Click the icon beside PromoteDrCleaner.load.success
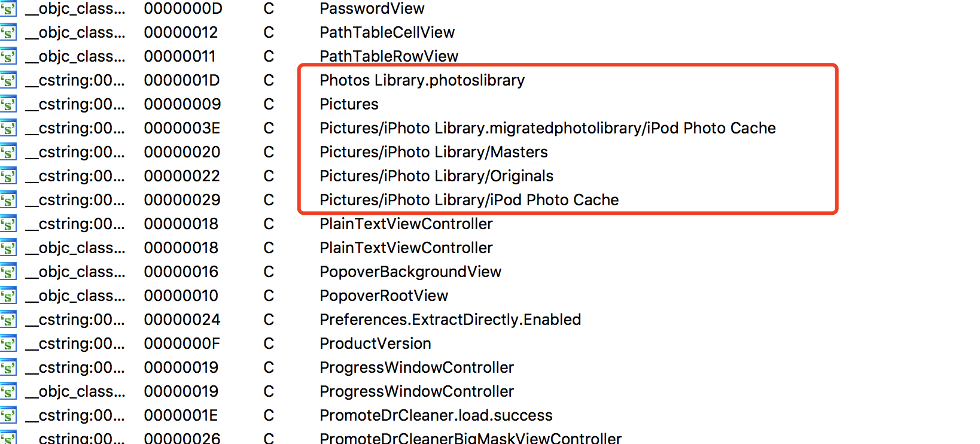Viewport: 980px width, 444px height. tap(8, 416)
